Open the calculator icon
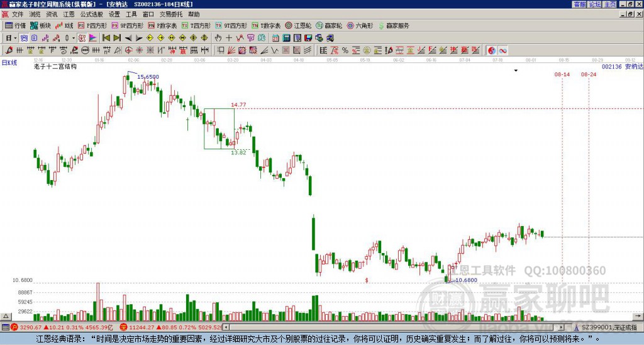The height and width of the screenshot is (345, 644). point(287,38)
